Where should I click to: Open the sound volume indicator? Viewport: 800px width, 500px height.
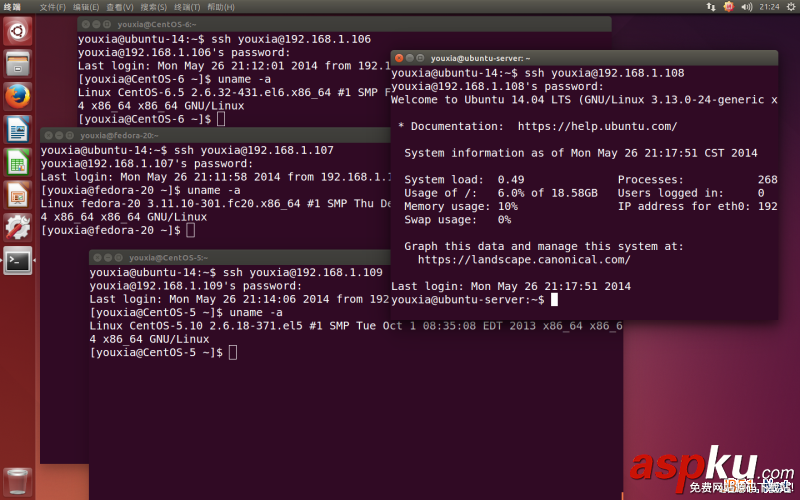(x=746, y=7)
